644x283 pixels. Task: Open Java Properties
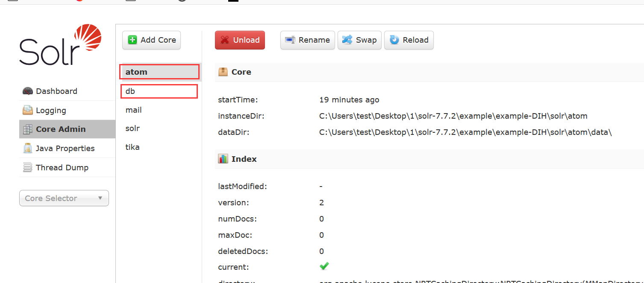67,148
